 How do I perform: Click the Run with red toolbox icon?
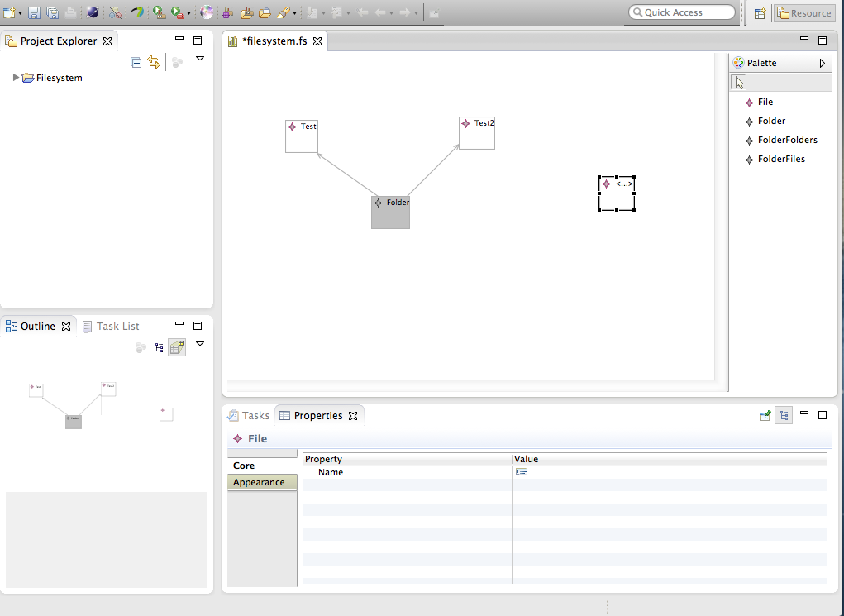(x=177, y=12)
